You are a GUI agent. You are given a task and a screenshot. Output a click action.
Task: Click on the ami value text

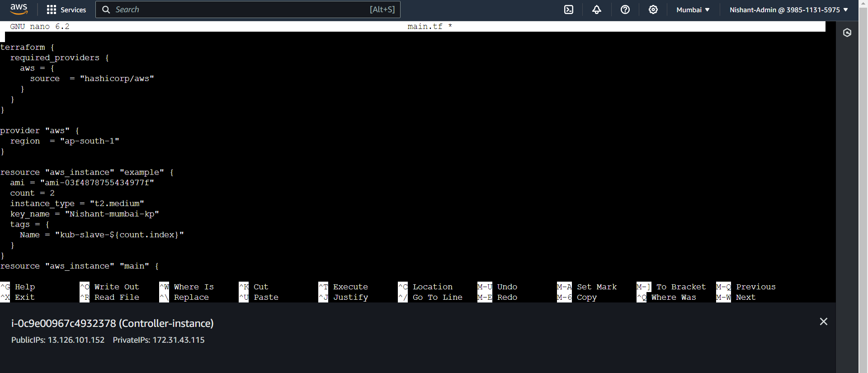pos(97,183)
